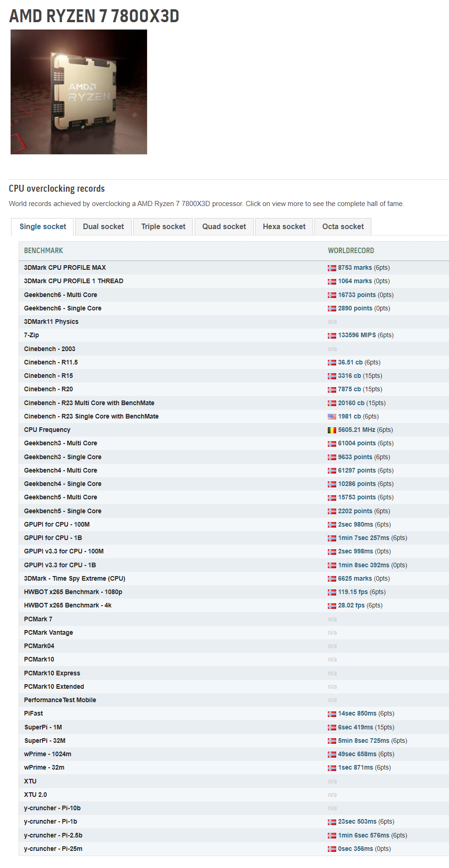Viewport: 449px width, 868px height.
Task: Click the flag icon beside 1min 6sec 576ms
Action: pos(332,836)
